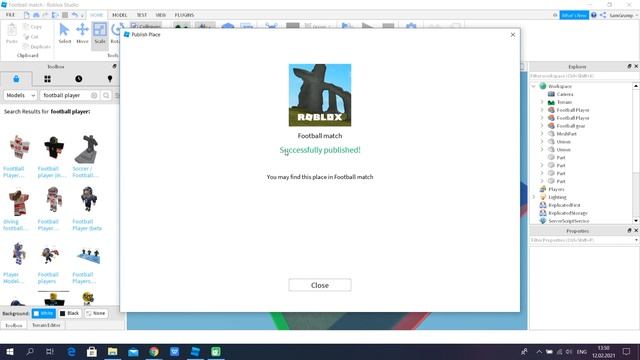Switch to the TEST ribbon tab
Viewport: 640px width, 360px height.
(x=142, y=15)
